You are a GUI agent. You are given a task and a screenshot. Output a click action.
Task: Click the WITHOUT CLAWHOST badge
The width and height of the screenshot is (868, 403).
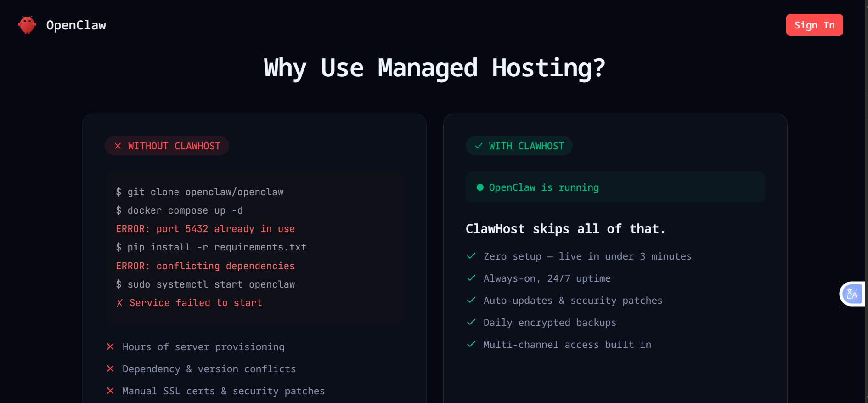(x=167, y=146)
